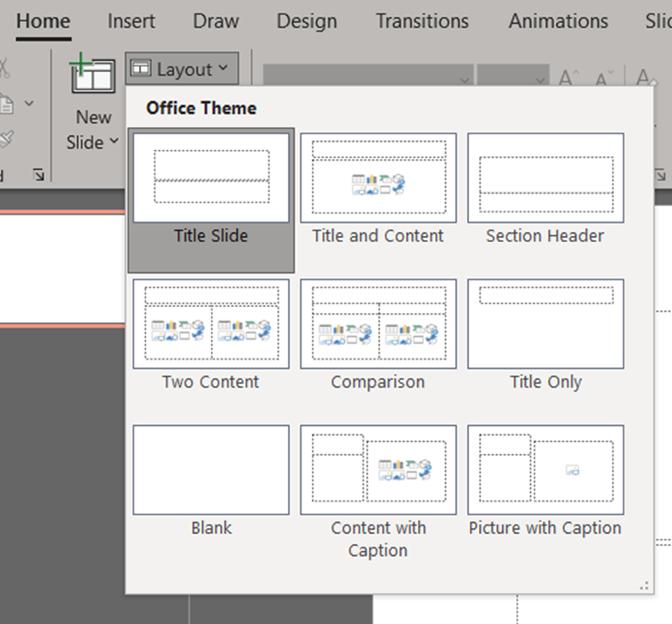Expand the New Slide dropdown arrow
672x624 pixels.
click(x=114, y=140)
